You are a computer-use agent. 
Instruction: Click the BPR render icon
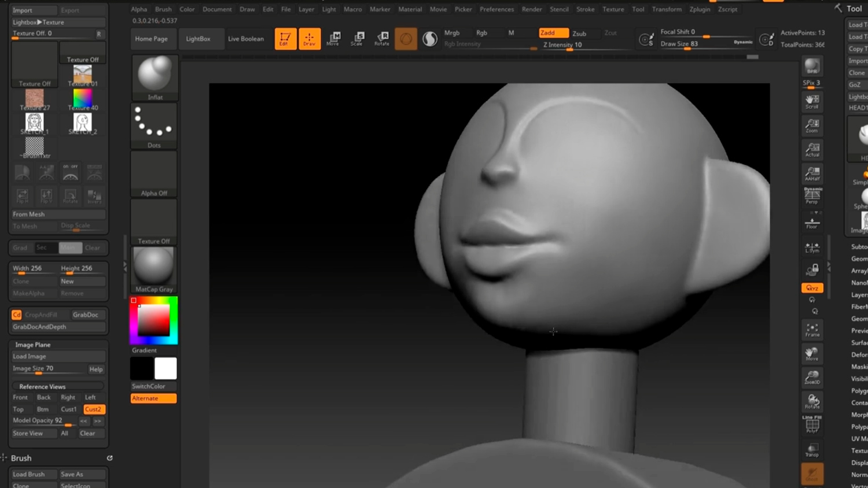(x=812, y=67)
